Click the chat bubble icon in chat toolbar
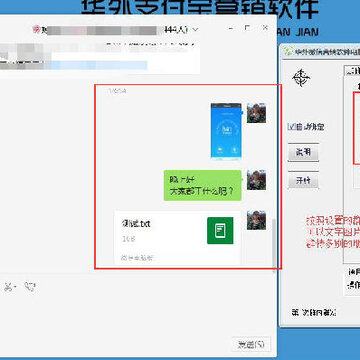Image resolution: width=360 pixels, height=360 pixels. coord(30,287)
